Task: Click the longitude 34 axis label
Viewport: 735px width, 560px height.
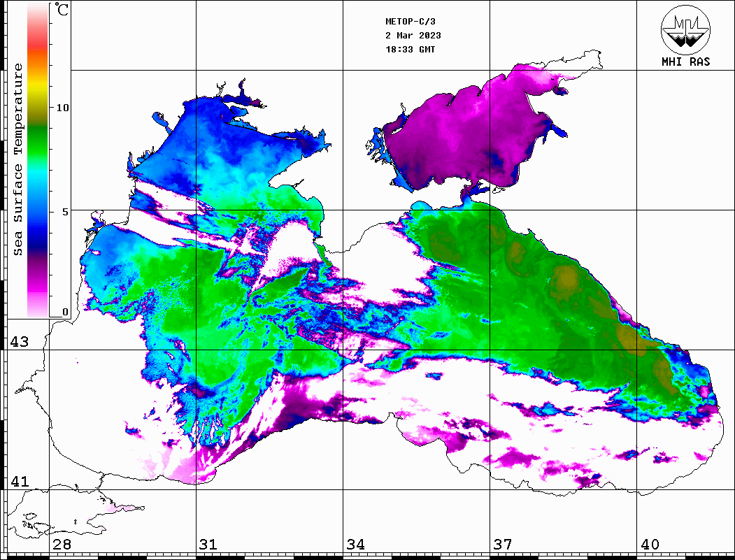Action: click(355, 545)
